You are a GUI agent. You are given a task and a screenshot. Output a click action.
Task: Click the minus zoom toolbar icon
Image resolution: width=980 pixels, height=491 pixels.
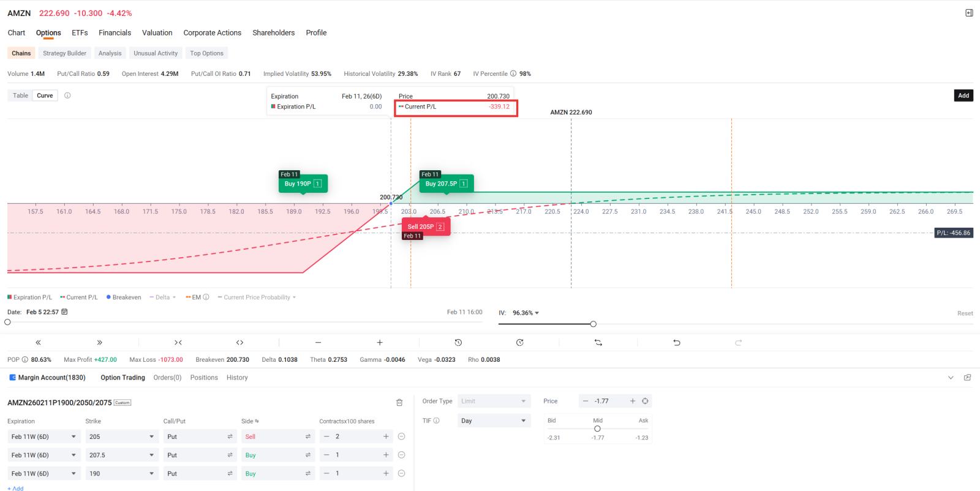(x=318, y=343)
